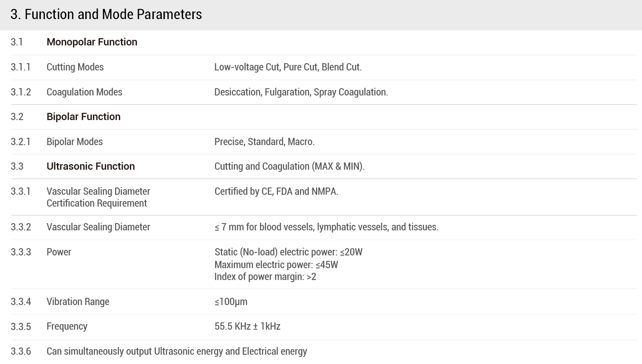Image resolution: width=642 pixels, height=364 pixels.
Task: Click the "≤100μm" vibration value
Action: tap(231, 302)
